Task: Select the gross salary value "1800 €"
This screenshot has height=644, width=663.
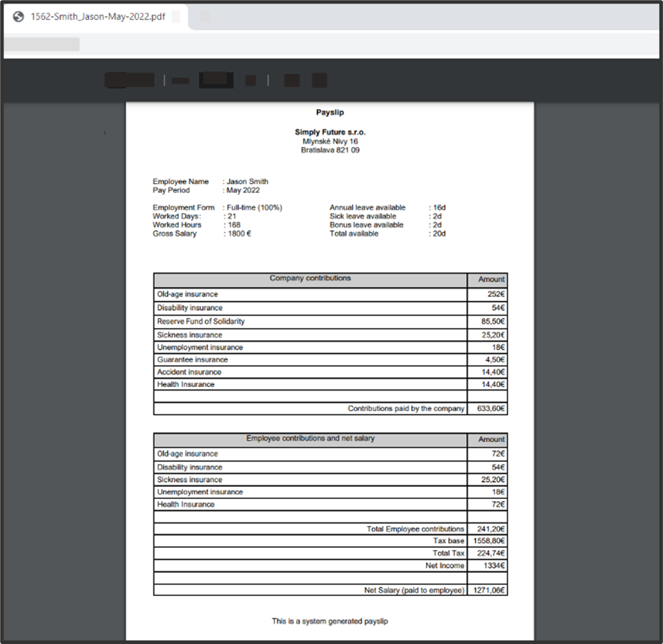Action: pos(239,233)
